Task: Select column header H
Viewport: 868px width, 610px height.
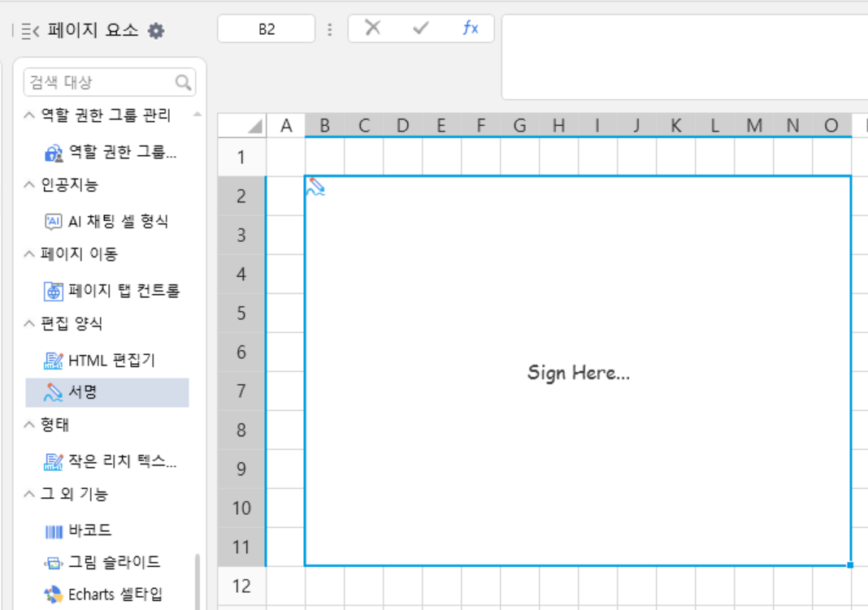Action: 559,126
